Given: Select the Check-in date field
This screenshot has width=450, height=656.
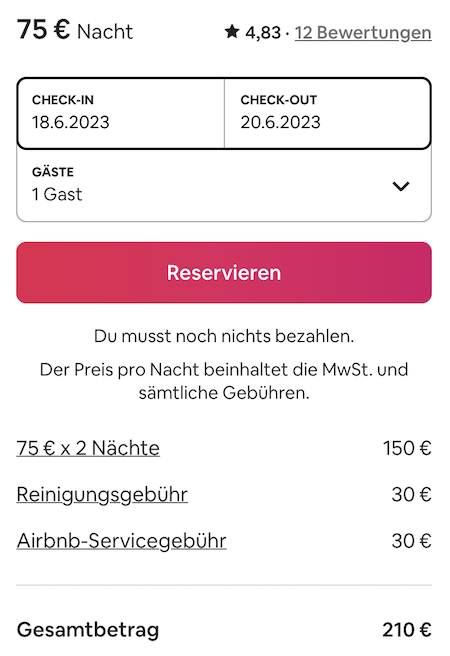Looking at the screenshot, I should (121, 113).
